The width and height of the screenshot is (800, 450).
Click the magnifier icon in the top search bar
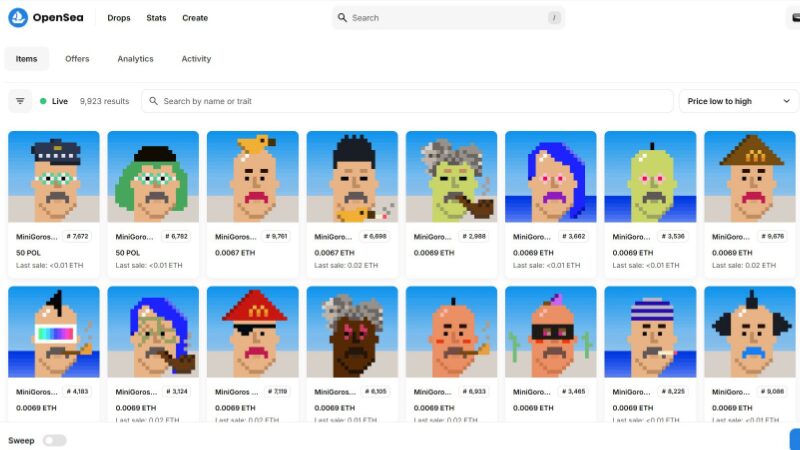342,18
